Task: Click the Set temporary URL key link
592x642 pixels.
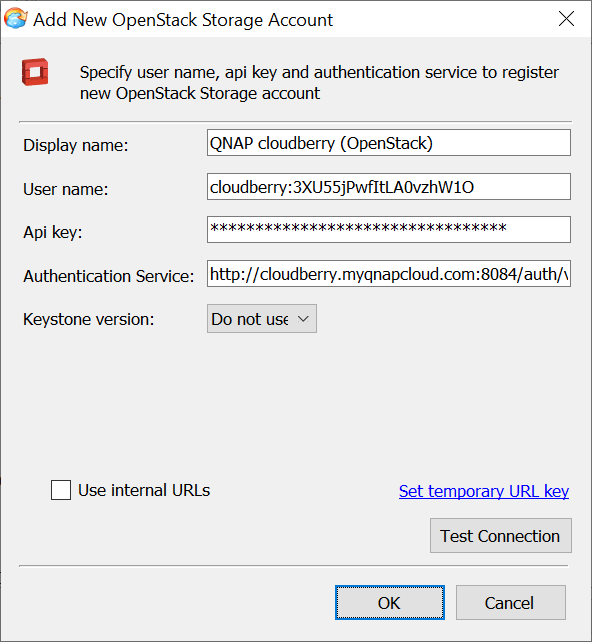Action: pos(484,491)
